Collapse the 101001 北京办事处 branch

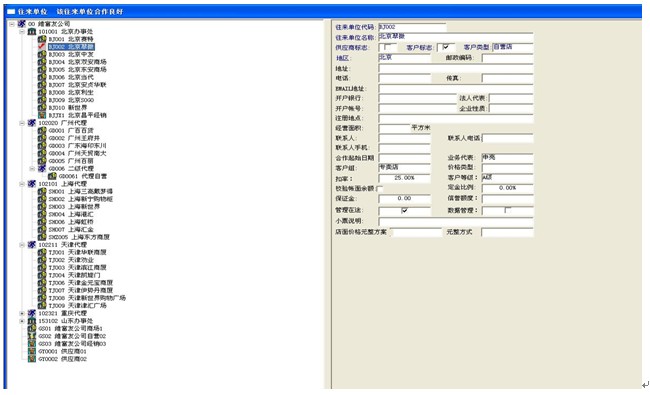[x=22, y=32]
